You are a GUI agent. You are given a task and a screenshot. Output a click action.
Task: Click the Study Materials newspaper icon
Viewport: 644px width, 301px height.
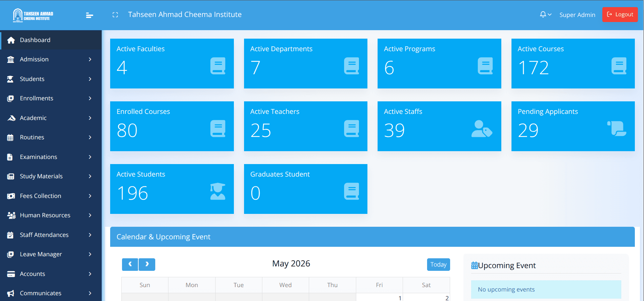(x=11, y=176)
